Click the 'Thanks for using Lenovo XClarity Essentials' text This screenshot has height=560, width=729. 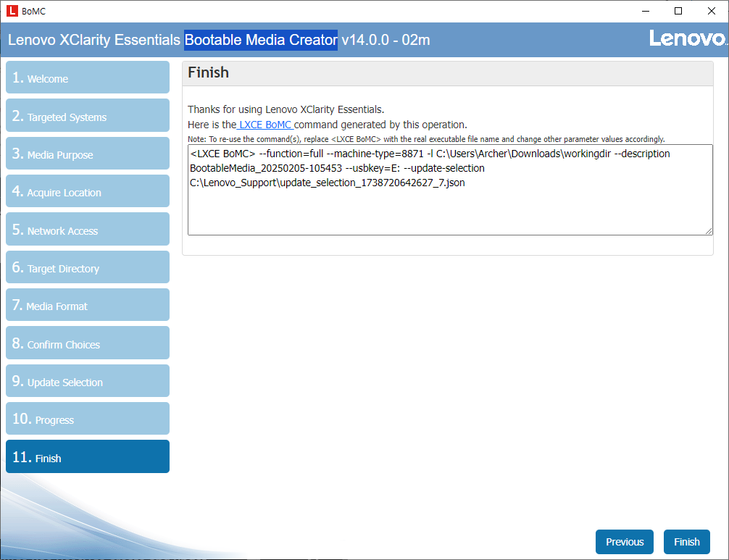[286, 109]
